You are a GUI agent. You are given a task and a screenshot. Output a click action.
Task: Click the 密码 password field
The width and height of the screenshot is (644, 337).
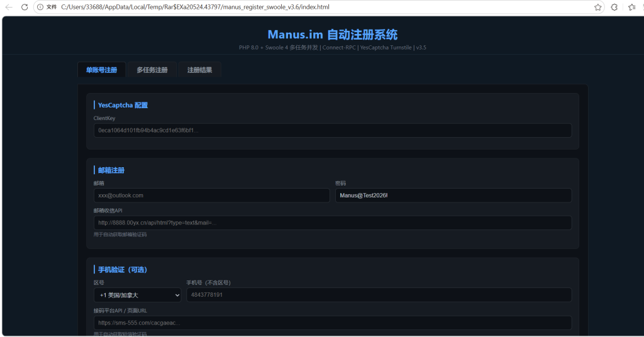453,196
